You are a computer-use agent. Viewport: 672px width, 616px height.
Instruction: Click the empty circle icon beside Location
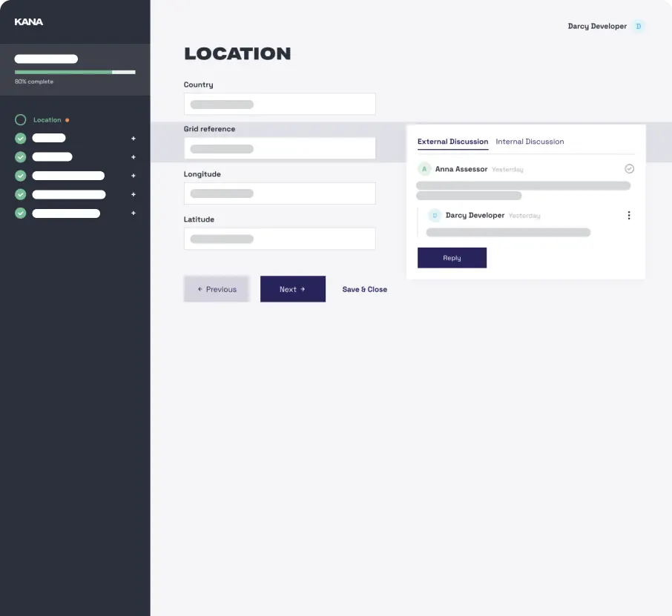click(21, 120)
